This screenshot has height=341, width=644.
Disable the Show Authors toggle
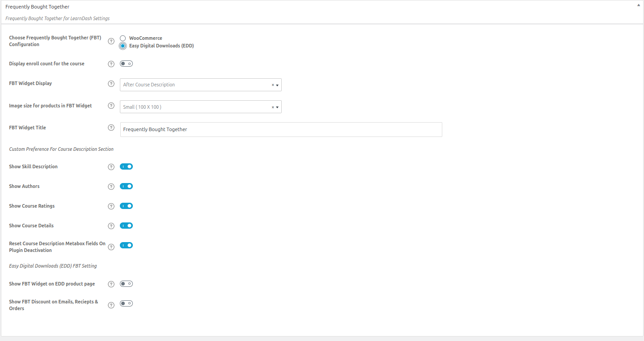[126, 186]
